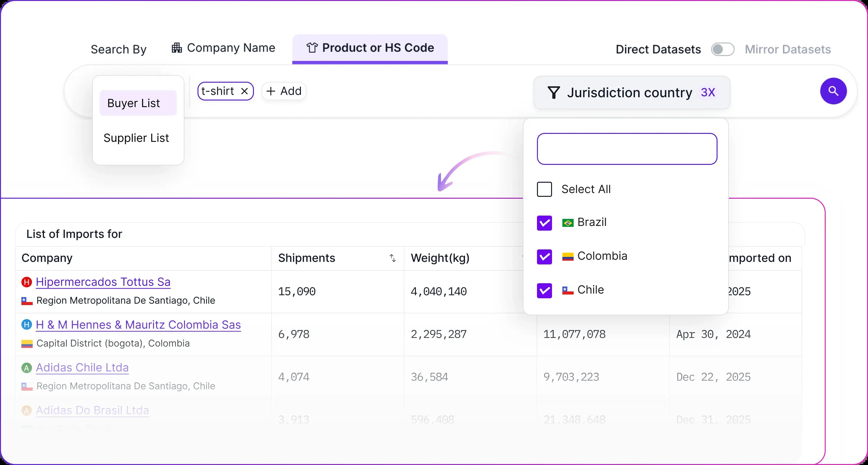Viewport: 868px width, 465px height.
Task: Toggle Direct/Mirror Datasets switch
Action: [x=722, y=50]
